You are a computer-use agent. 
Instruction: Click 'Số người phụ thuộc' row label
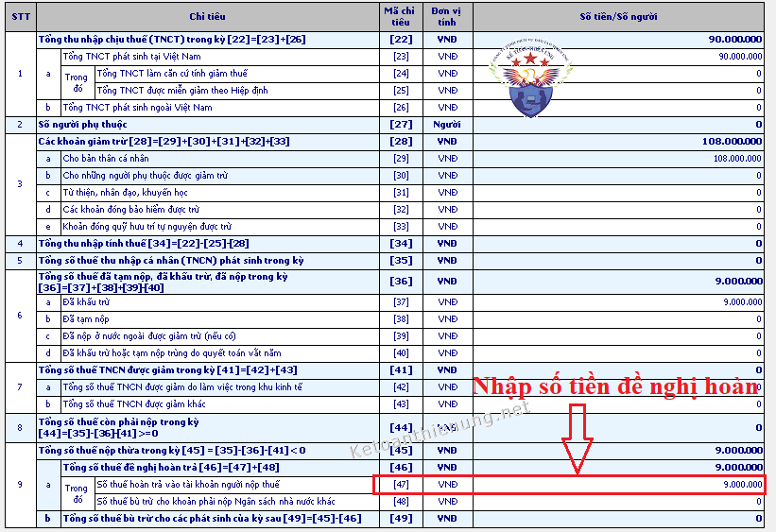[x=82, y=125]
